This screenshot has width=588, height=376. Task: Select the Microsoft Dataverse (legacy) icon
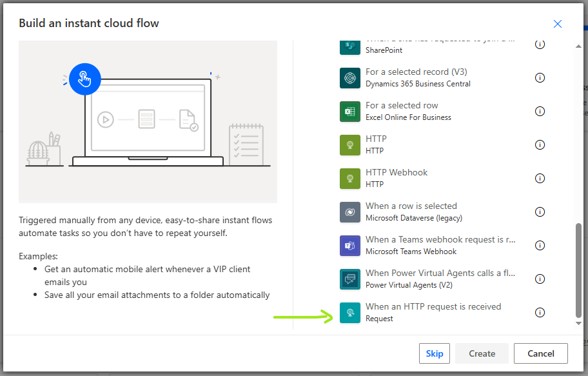pyautogui.click(x=350, y=212)
